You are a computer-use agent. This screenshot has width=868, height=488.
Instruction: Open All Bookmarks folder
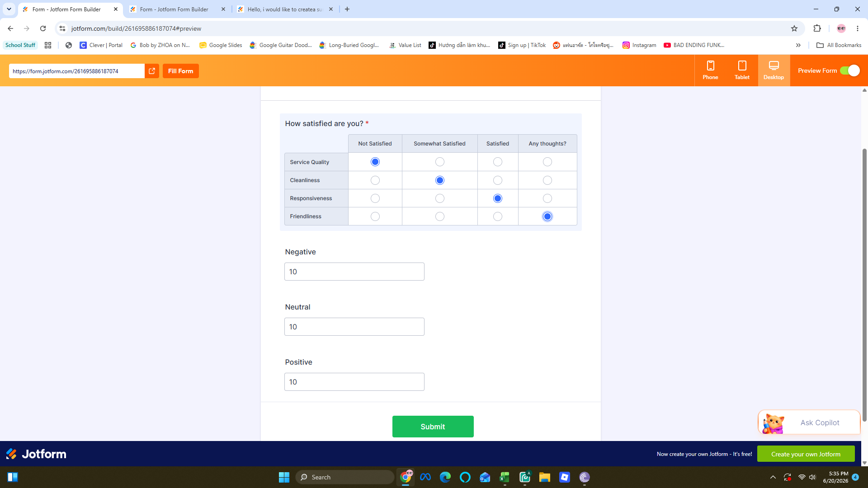click(839, 45)
